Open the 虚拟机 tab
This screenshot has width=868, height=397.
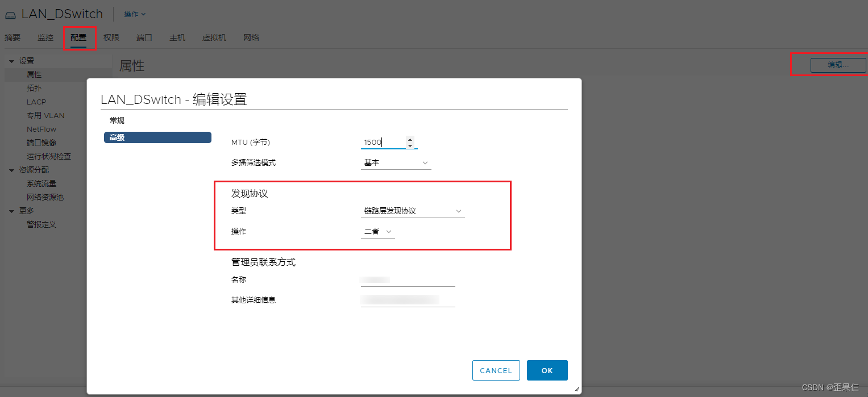pyautogui.click(x=214, y=37)
